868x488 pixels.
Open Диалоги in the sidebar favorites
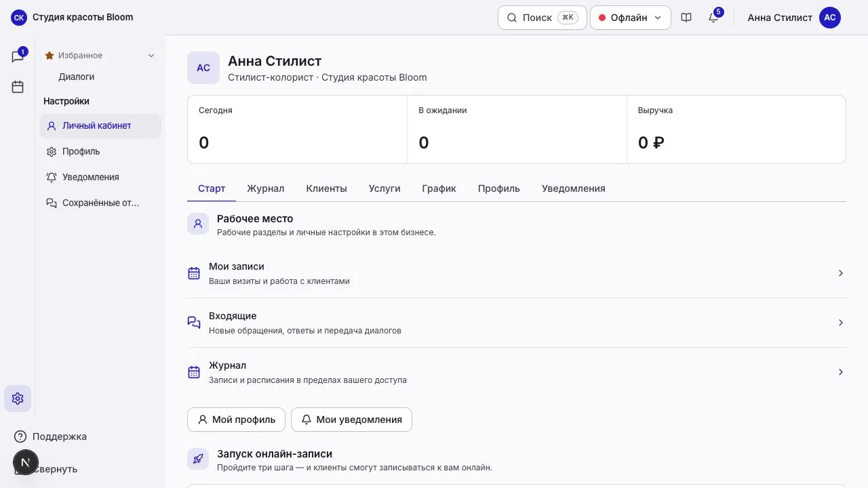coord(77,77)
